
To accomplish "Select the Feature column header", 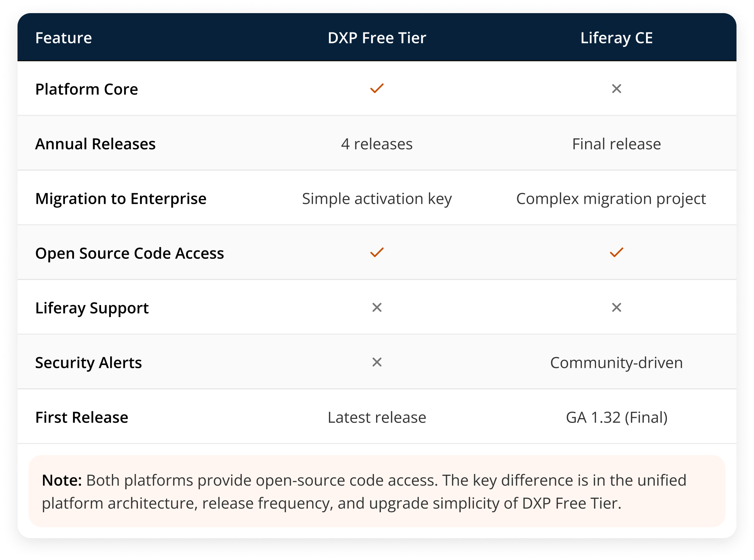I will pyautogui.click(x=63, y=38).
